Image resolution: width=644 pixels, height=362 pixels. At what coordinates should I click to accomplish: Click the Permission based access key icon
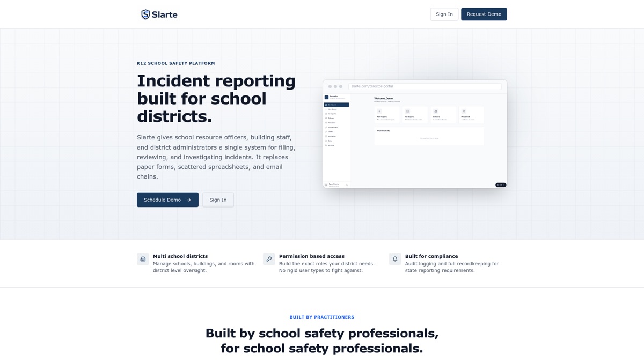coord(269,259)
